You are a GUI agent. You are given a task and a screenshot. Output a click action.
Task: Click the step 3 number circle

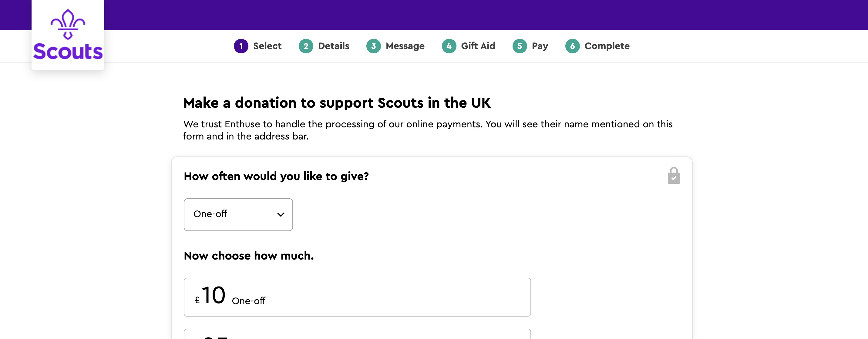point(373,46)
